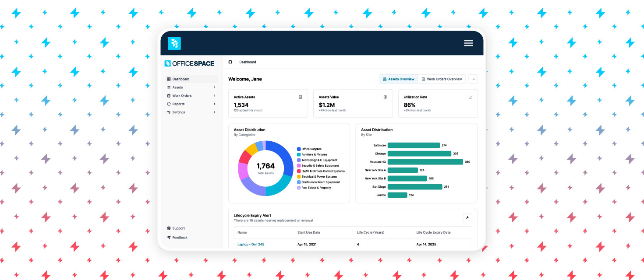This screenshot has width=644, height=280.
Task: Click the OfficeSpace logo icon in the top bar
Action: coord(174,43)
